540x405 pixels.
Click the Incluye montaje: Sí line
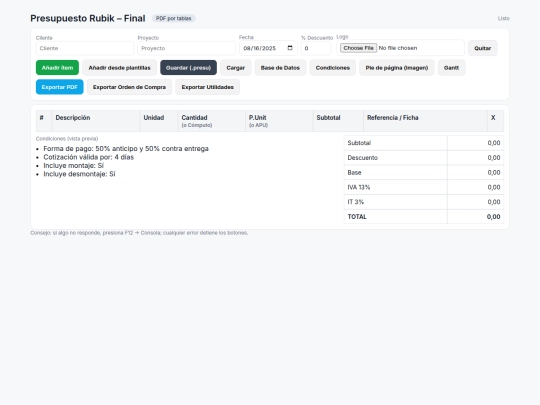[73, 165]
